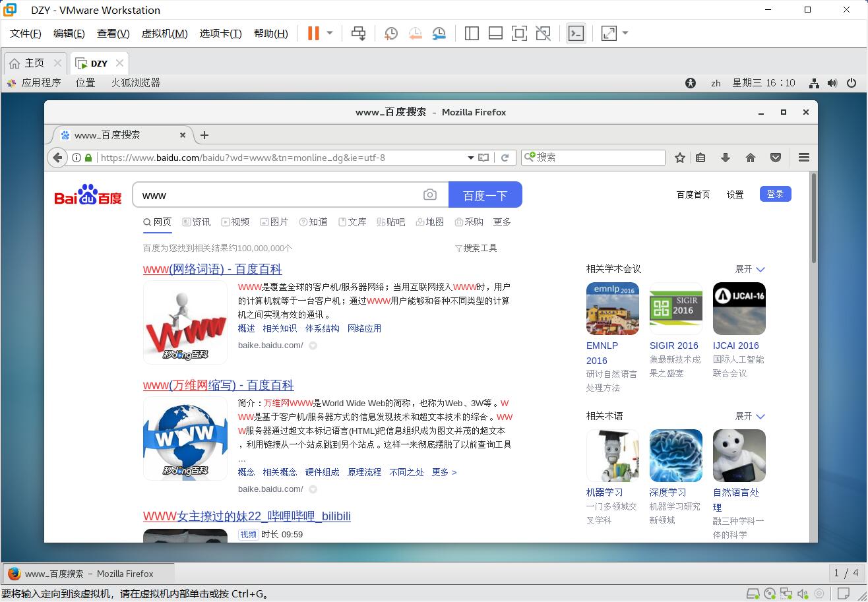Open www(网络词语) - 百度百科 result

click(212, 269)
